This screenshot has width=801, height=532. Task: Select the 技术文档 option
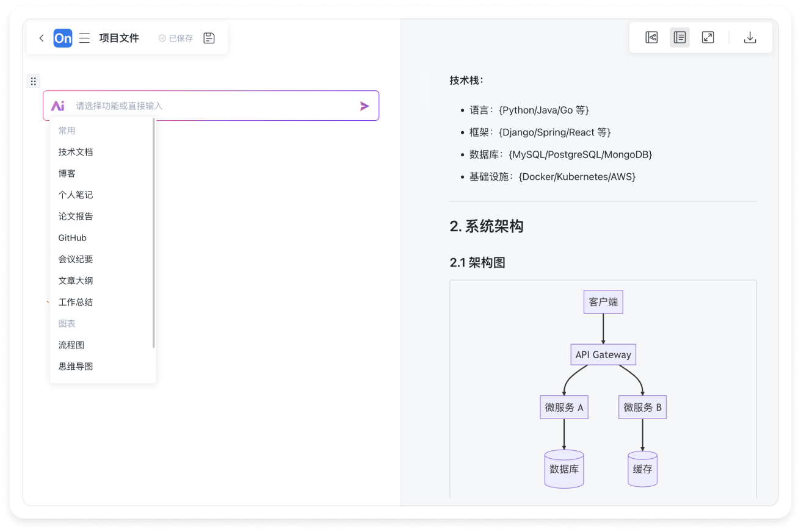pyautogui.click(x=75, y=151)
